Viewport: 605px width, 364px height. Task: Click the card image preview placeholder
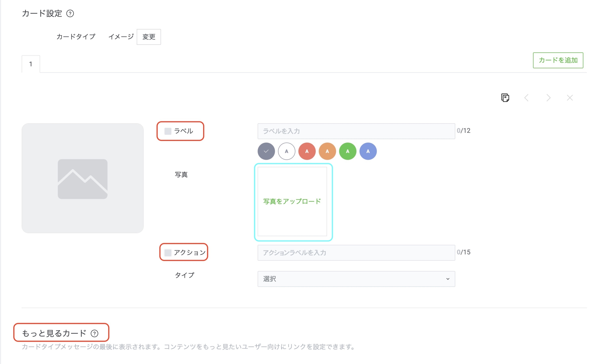pyautogui.click(x=82, y=178)
